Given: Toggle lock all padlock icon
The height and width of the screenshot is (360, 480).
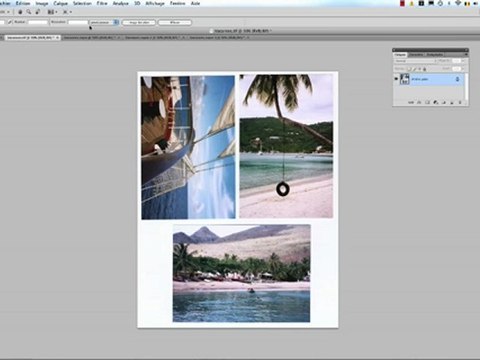Looking at the screenshot, I should 425,69.
